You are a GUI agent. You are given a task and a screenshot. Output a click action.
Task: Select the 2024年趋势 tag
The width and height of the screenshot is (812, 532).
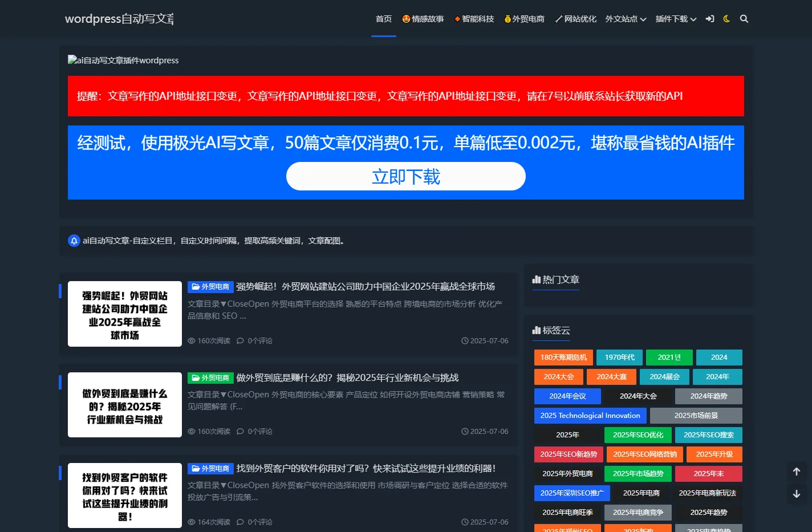point(709,396)
